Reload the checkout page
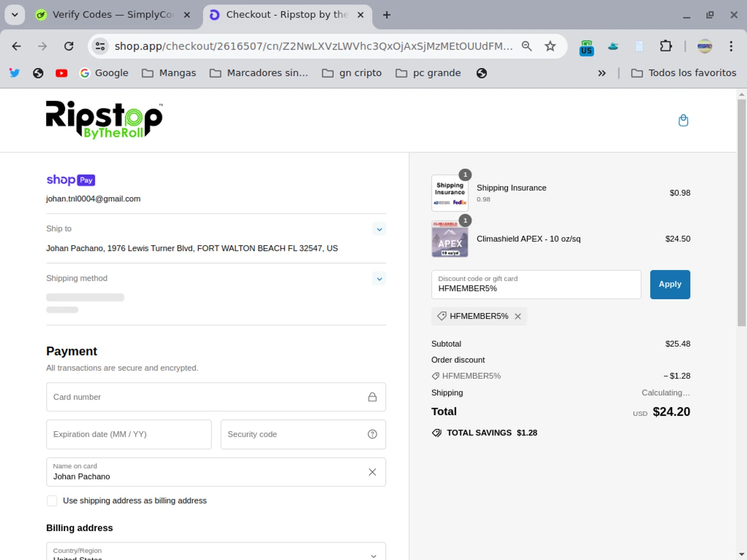Screen dimensions: 747x560 click(69, 46)
